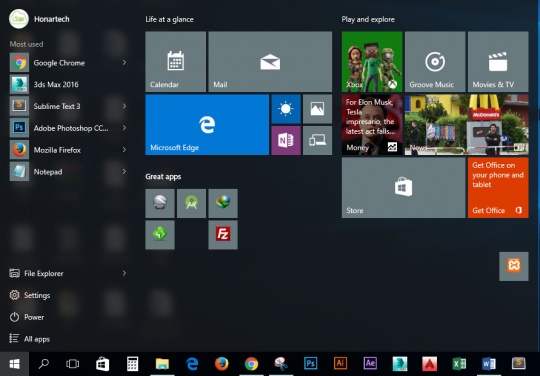Image resolution: width=540 pixels, height=376 pixels.
Task: Launch Adobe Photoshop CC from Most used
Action: tap(68, 128)
